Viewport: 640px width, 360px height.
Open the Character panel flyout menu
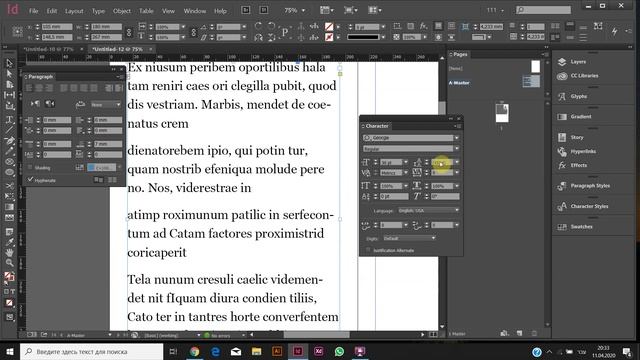(x=458, y=126)
